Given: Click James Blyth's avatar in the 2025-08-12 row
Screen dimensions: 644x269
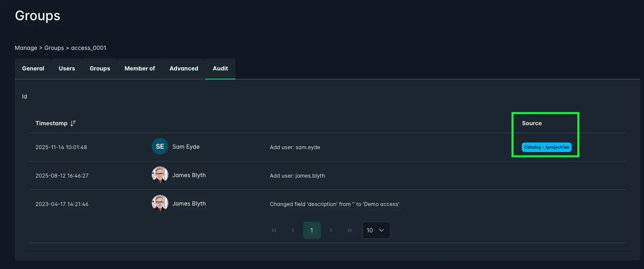Looking at the screenshot, I should coord(160,175).
